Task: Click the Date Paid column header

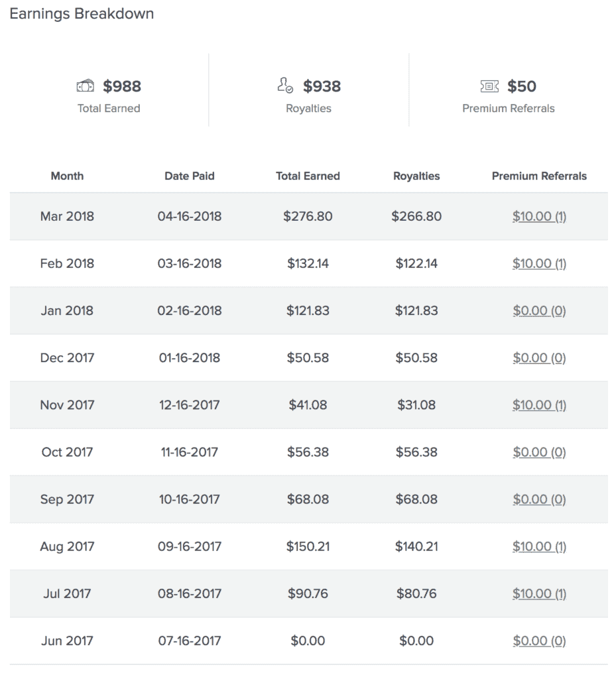Action: pyautogui.click(x=189, y=176)
